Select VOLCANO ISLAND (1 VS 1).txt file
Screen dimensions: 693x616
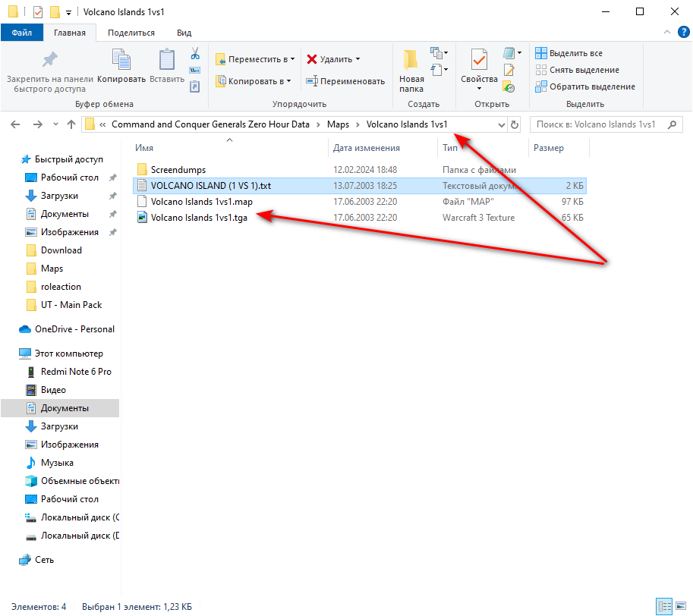[x=360, y=186]
